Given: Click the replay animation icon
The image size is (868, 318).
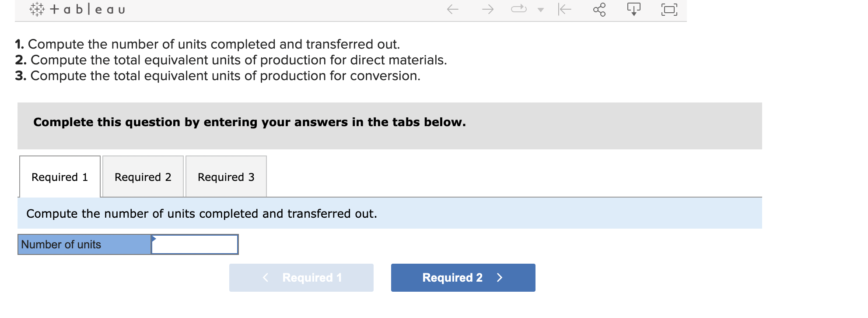Looking at the screenshot, I should 519,9.
